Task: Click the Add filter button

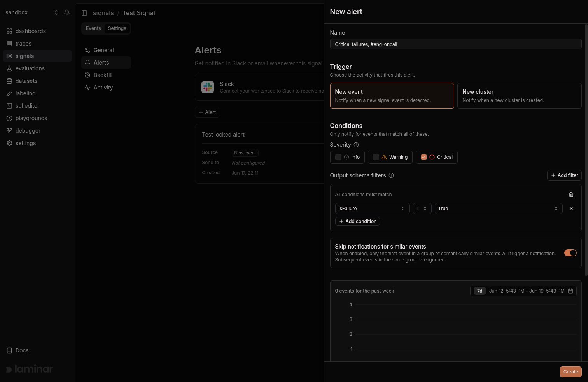Action: pos(564,175)
